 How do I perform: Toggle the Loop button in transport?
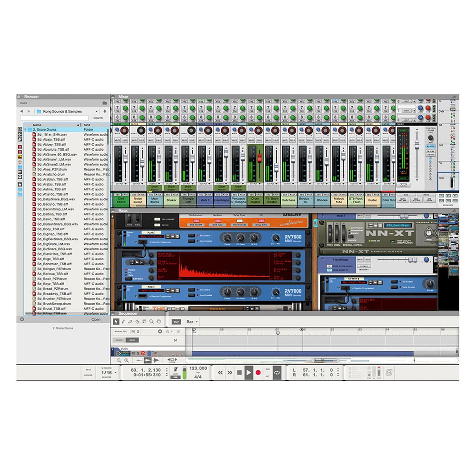277,373
